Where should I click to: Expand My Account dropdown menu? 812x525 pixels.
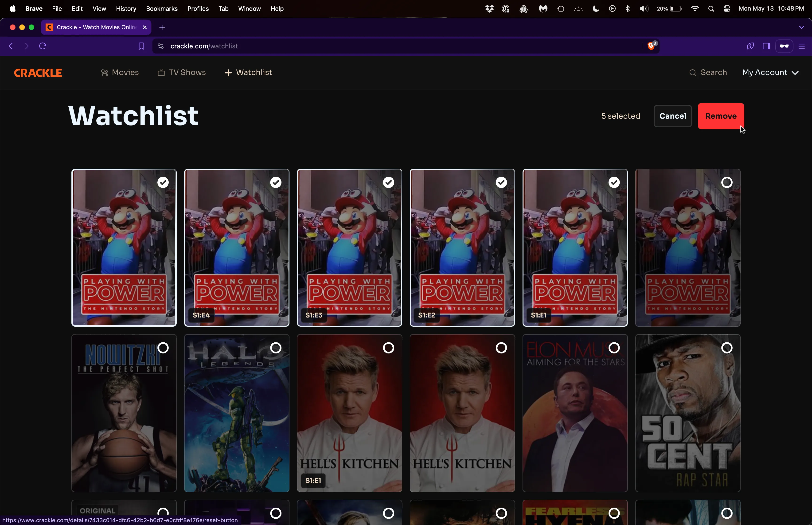(x=769, y=72)
